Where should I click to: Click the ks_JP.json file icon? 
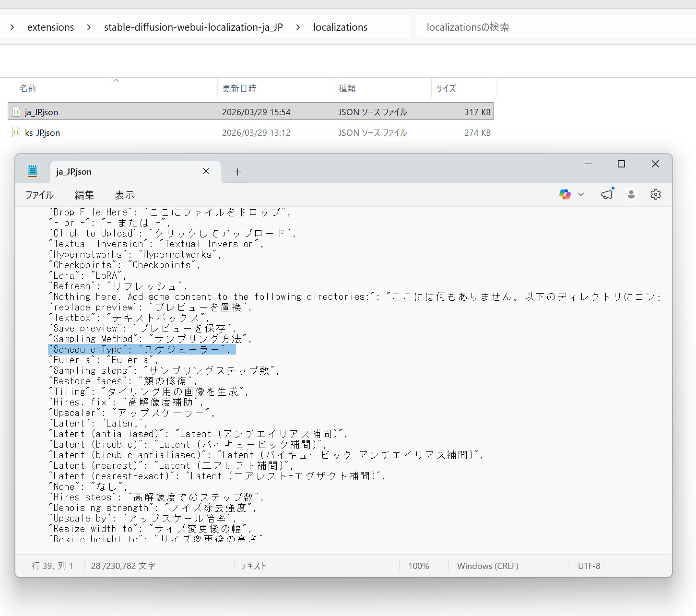16,132
